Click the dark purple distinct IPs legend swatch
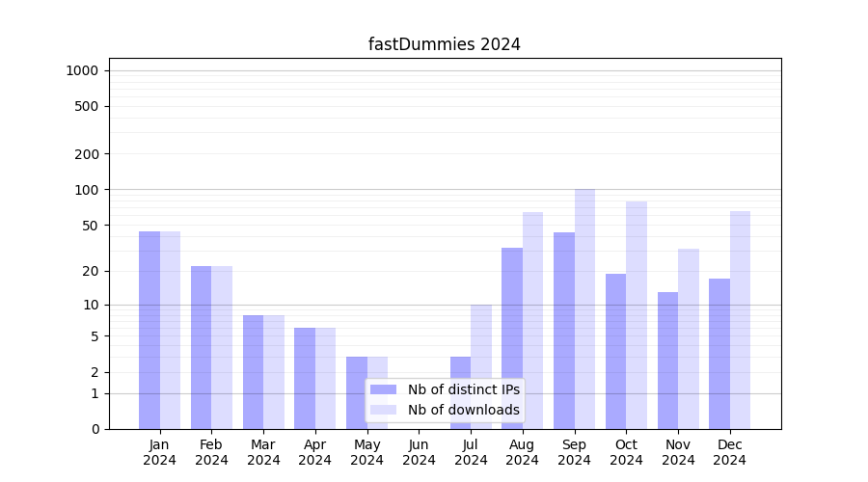868x482 pixels. point(383,389)
